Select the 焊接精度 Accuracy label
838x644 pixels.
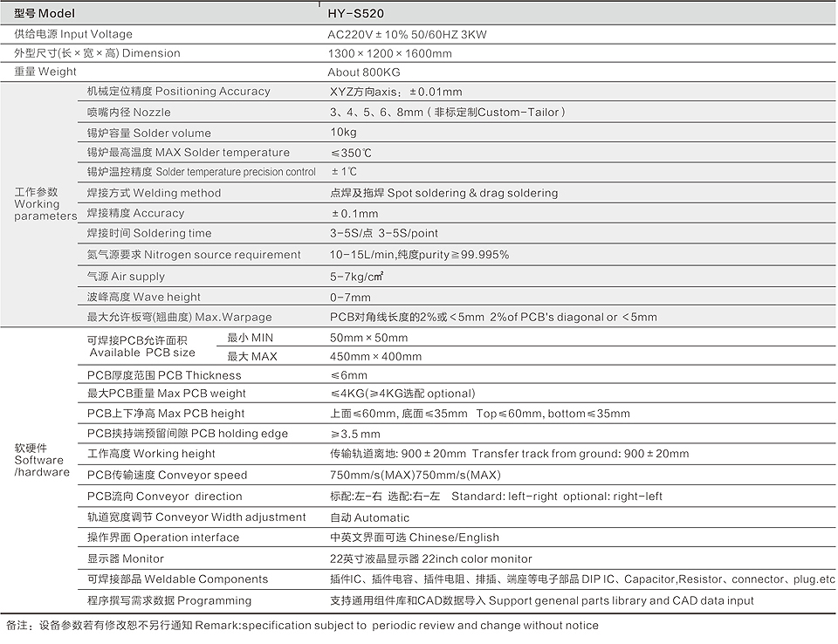click(135, 213)
